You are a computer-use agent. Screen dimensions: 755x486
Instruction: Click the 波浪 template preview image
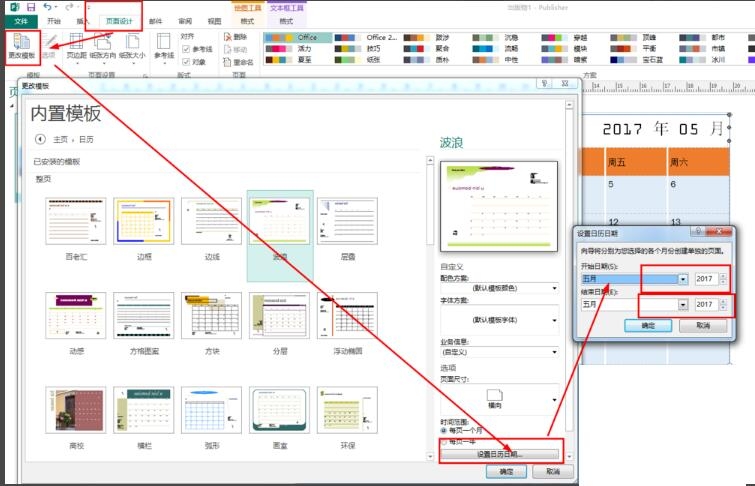point(499,207)
